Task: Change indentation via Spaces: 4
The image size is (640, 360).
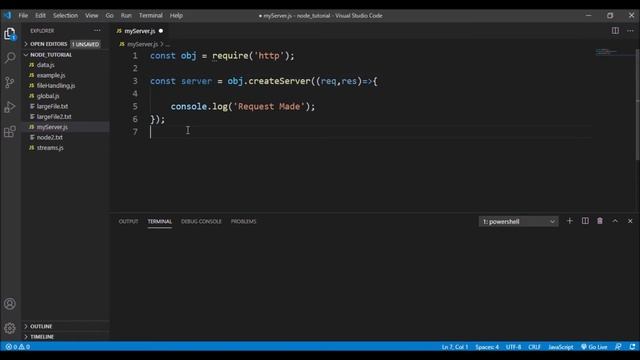Action: (x=487, y=347)
